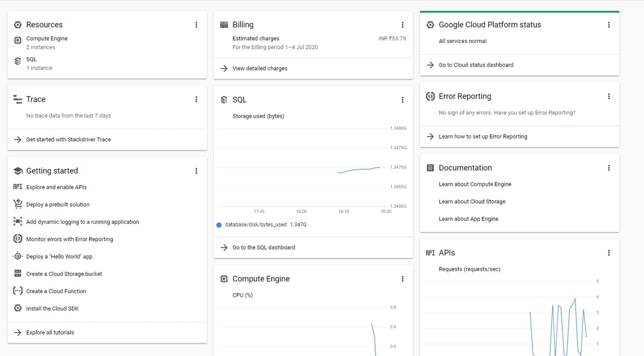This screenshot has height=356, width=644.
Task: Click the Cloud Storage bucket icon
Action: pyautogui.click(x=18, y=274)
